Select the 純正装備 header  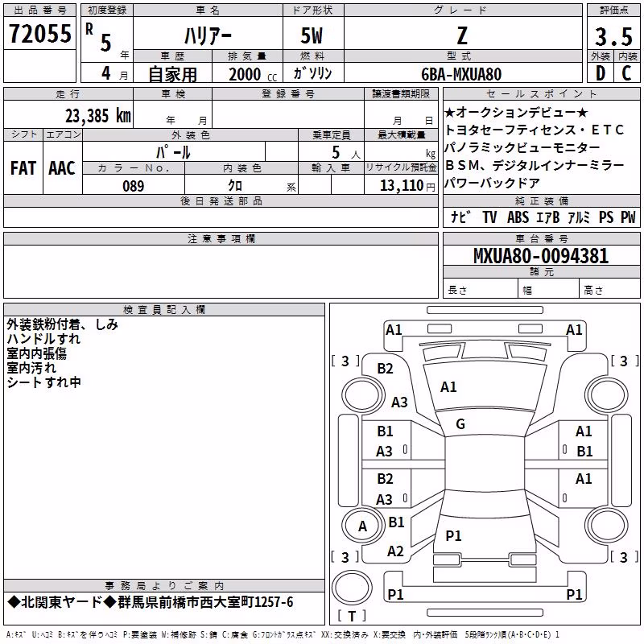pos(542,200)
